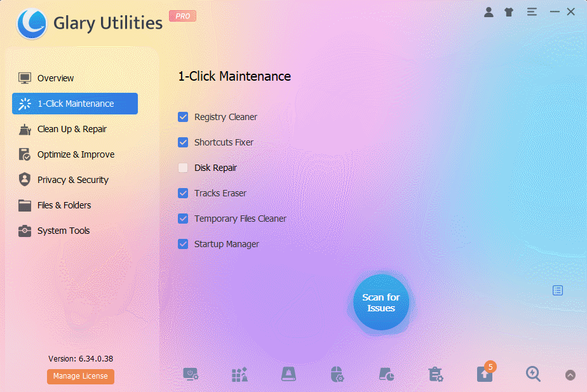Go to the Overview section
The image size is (587, 392).
75,78
